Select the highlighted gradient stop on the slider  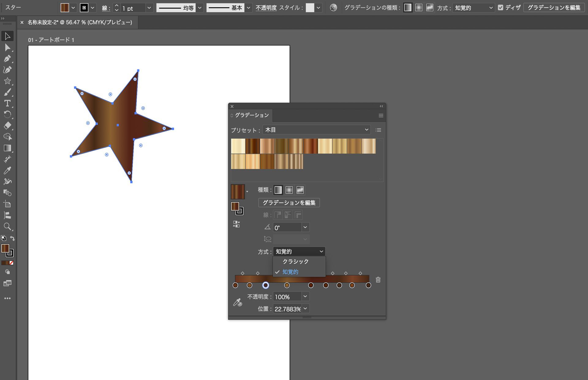pos(266,285)
